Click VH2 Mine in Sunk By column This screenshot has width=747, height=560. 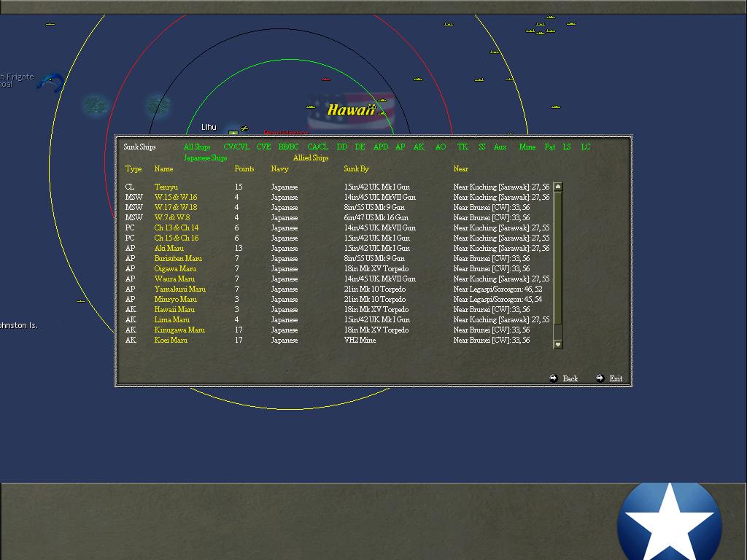click(x=360, y=341)
